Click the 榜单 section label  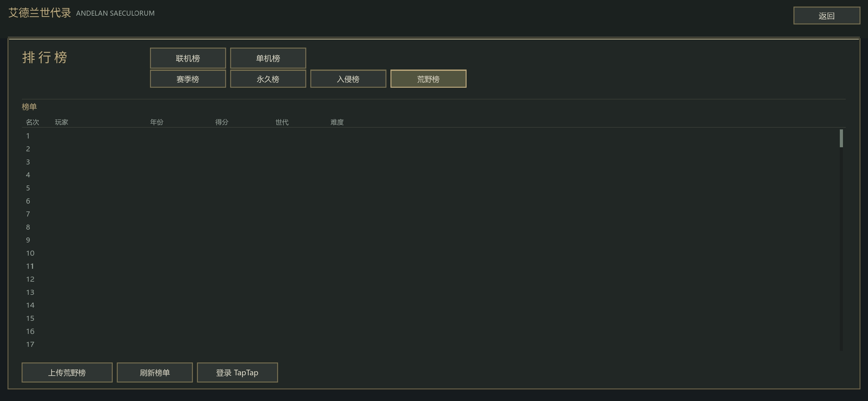[x=29, y=107]
